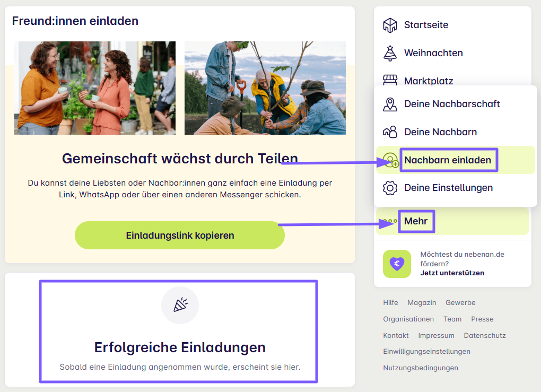Click the Deine Nachbarn people icon

(x=390, y=132)
